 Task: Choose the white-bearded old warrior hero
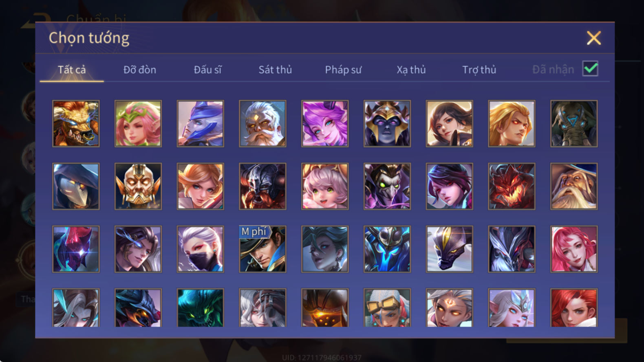coord(262,123)
